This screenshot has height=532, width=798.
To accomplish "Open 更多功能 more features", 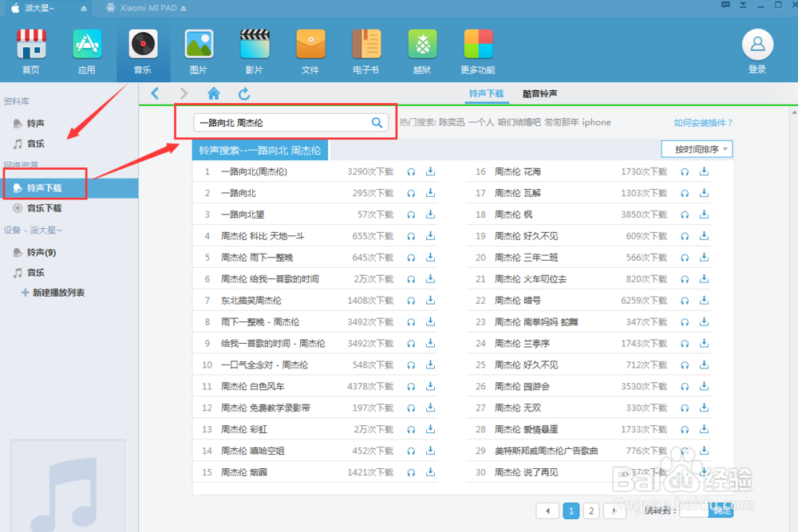I will [478, 51].
